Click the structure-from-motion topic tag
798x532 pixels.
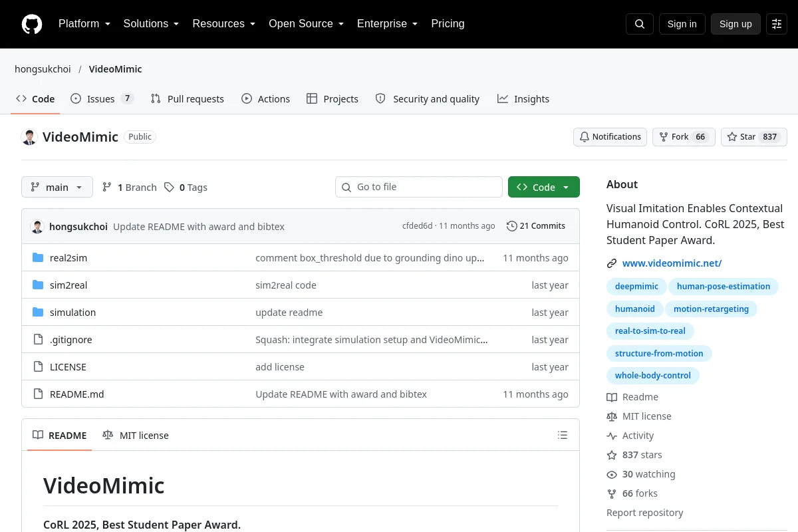tap(659, 354)
